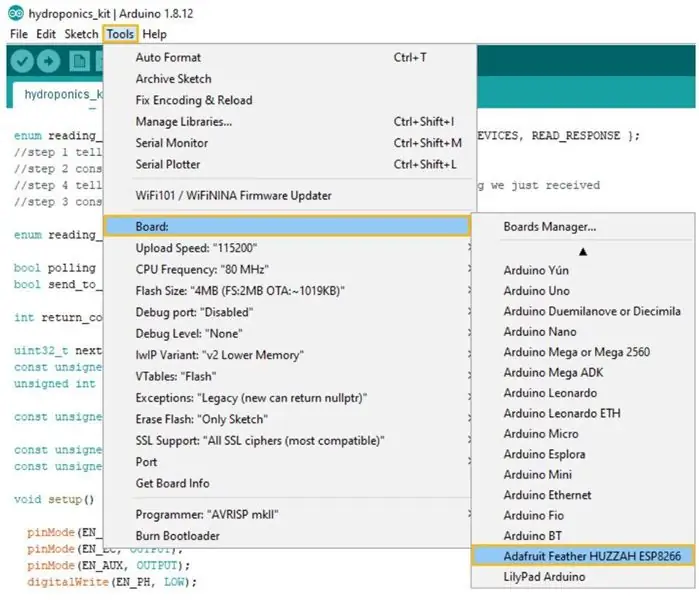The height and width of the screenshot is (600, 699).
Task: Select Arduino Yún board
Action: 583,271
